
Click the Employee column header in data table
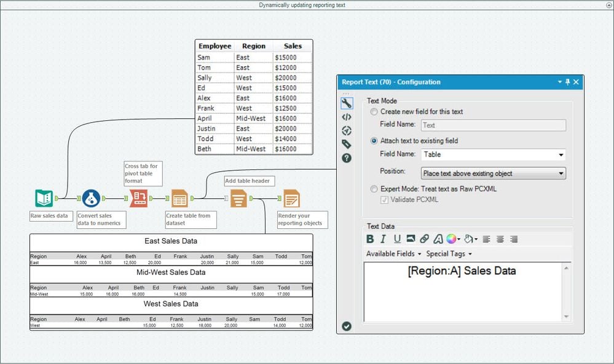pyautogui.click(x=215, y=46)
